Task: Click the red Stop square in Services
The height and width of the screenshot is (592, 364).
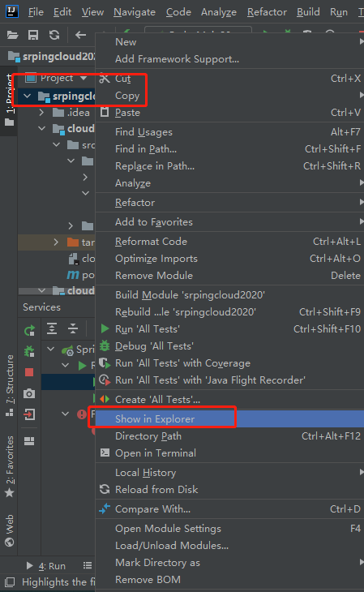Action: pos(29,372)
